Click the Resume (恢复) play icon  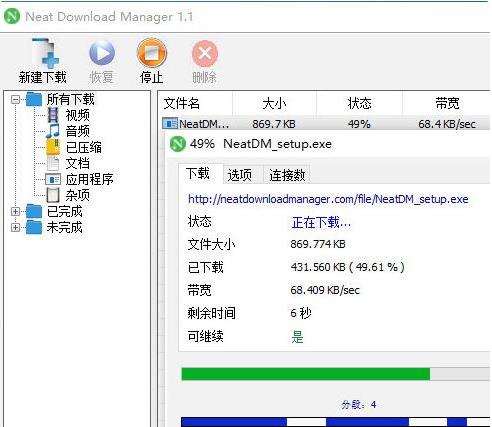tap(102, 53)
